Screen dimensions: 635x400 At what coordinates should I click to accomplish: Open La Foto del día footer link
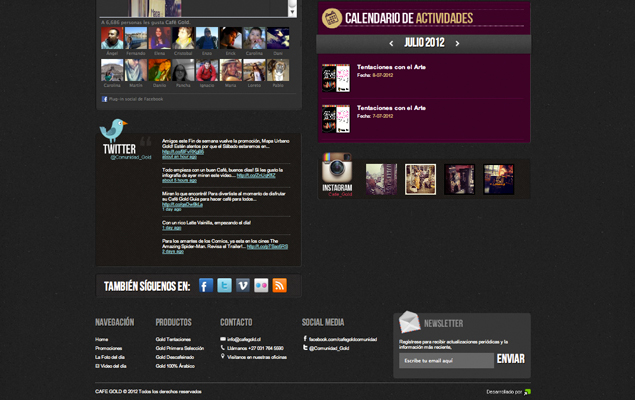[110, 357]
